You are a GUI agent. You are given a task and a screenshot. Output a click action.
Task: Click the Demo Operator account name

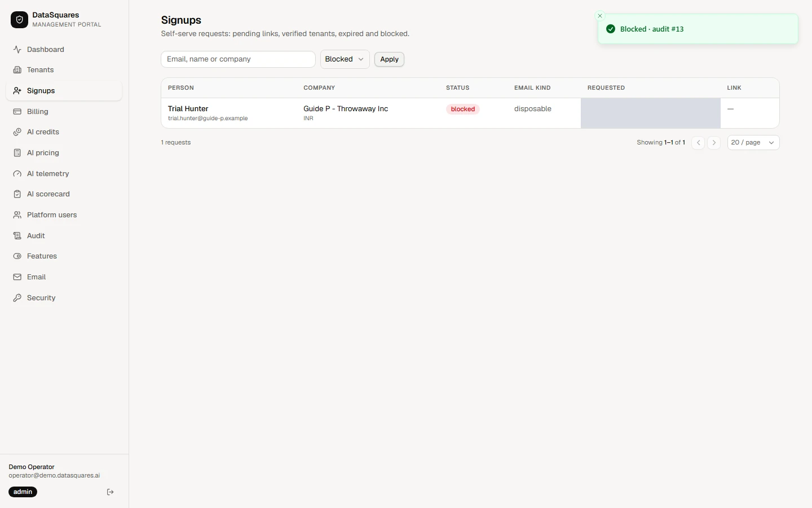[x=32, y=467]
